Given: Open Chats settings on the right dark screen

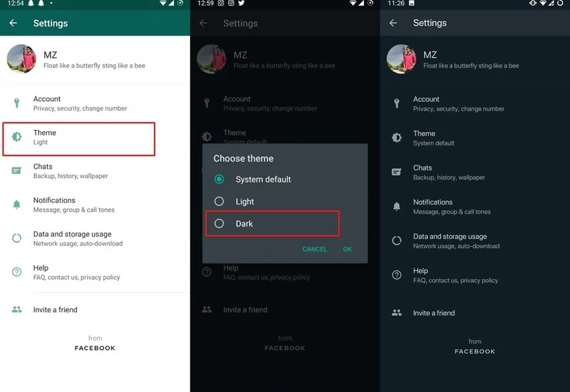Looking at the screenshot, I should pos(449,172).
